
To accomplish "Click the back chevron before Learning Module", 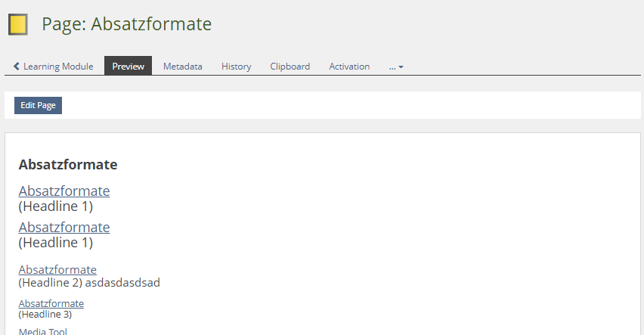I will [17, 67].
